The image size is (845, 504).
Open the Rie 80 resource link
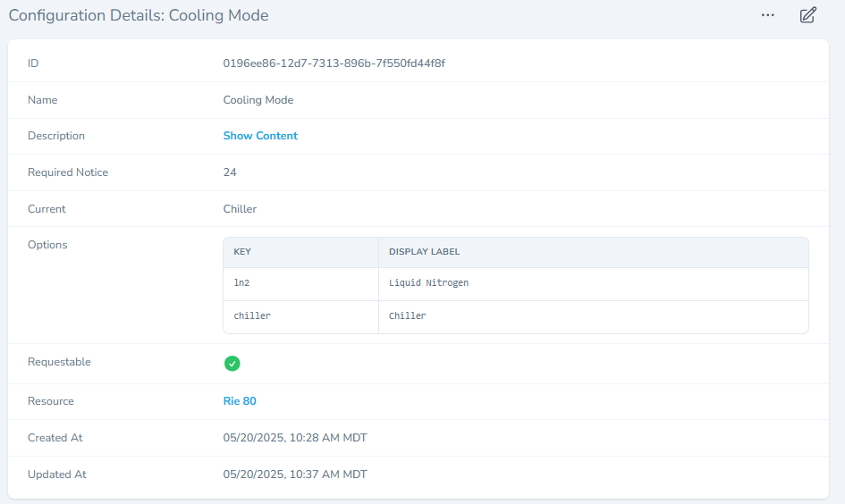click(240, 401)
